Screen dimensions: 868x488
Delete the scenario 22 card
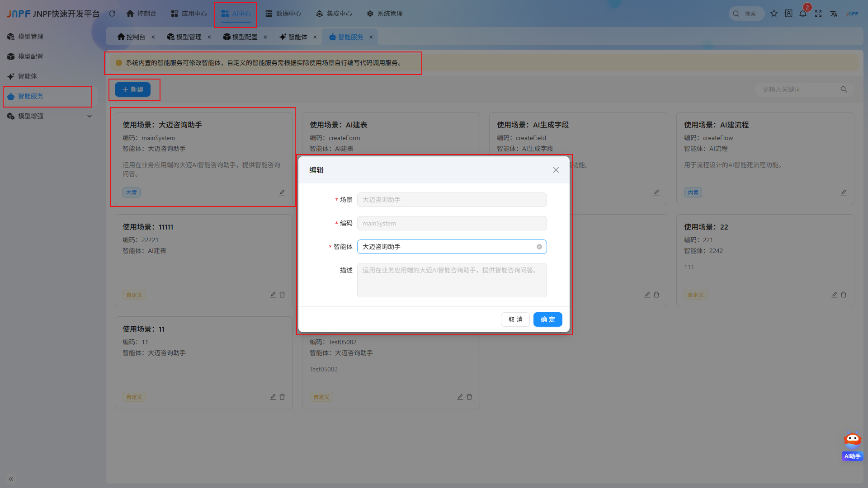tap(844, 295)
